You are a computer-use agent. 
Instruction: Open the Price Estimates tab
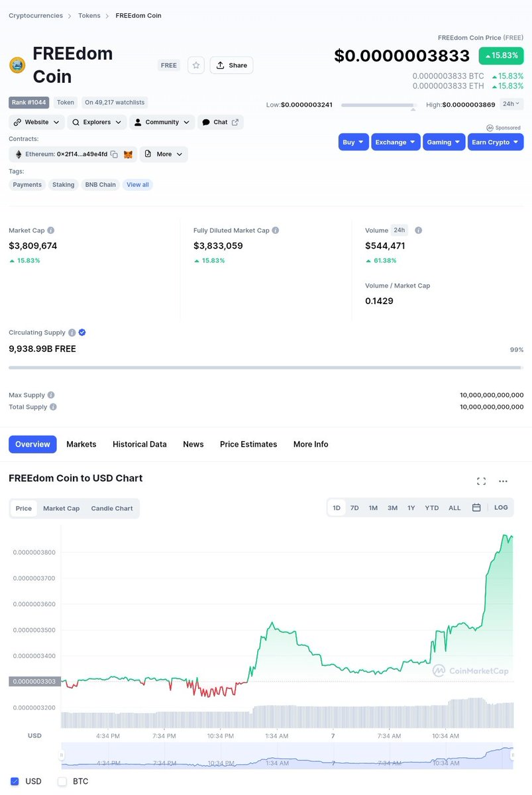(248, 444)
